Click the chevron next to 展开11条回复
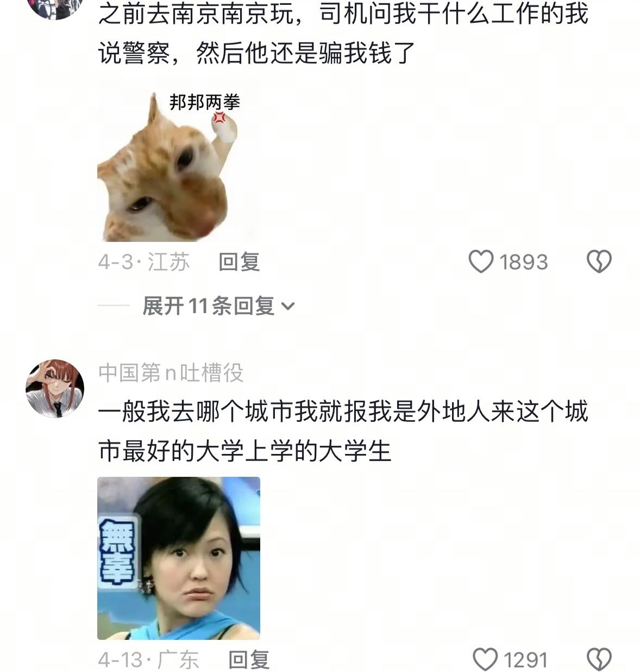This screenshot has height=672, width=640. click(x=288, y=307)
